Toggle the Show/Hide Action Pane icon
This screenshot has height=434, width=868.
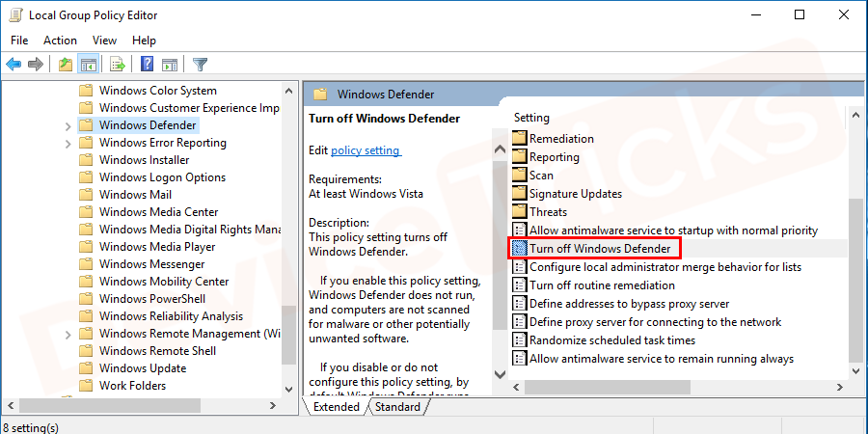tap(170, 65)
